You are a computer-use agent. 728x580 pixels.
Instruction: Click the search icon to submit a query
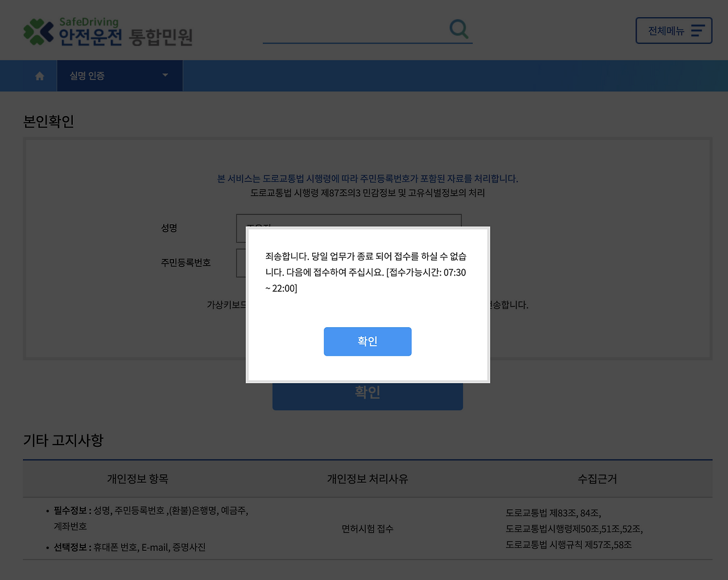(458, 29)
